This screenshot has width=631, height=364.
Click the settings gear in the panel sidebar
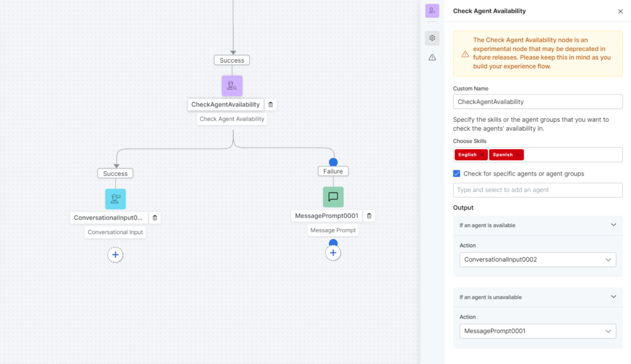432,38
